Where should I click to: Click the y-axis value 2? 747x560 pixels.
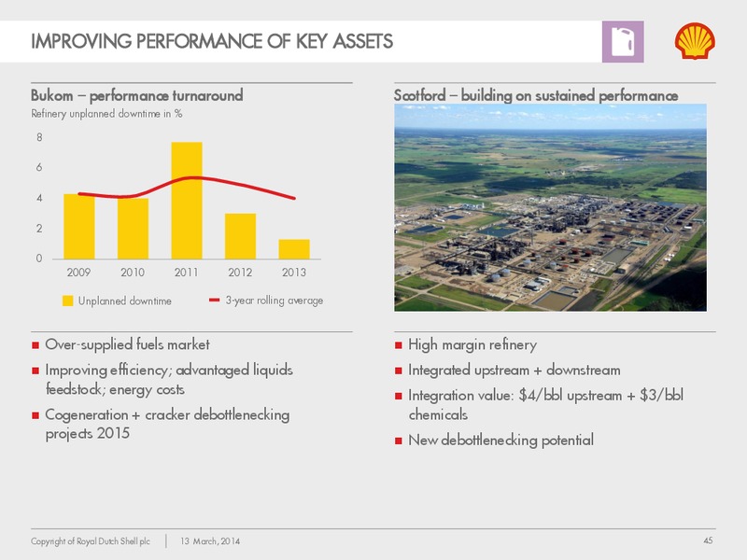pyautogui.click(x=39, y=229)
